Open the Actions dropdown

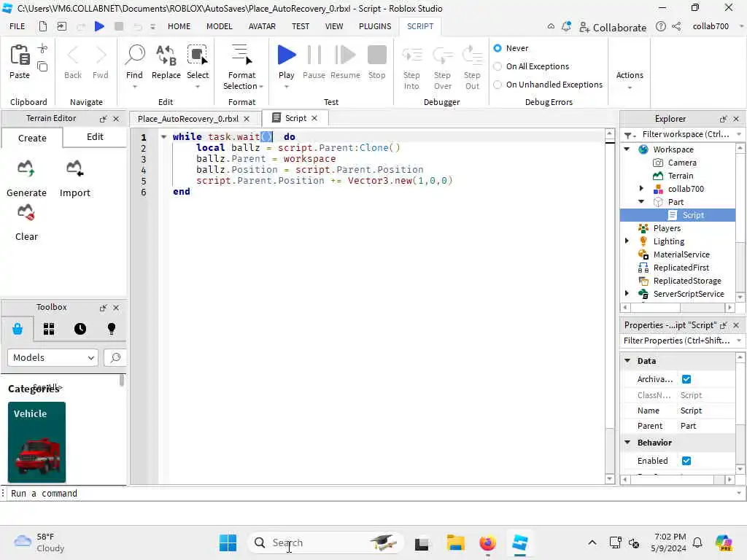tap(630, 80)
